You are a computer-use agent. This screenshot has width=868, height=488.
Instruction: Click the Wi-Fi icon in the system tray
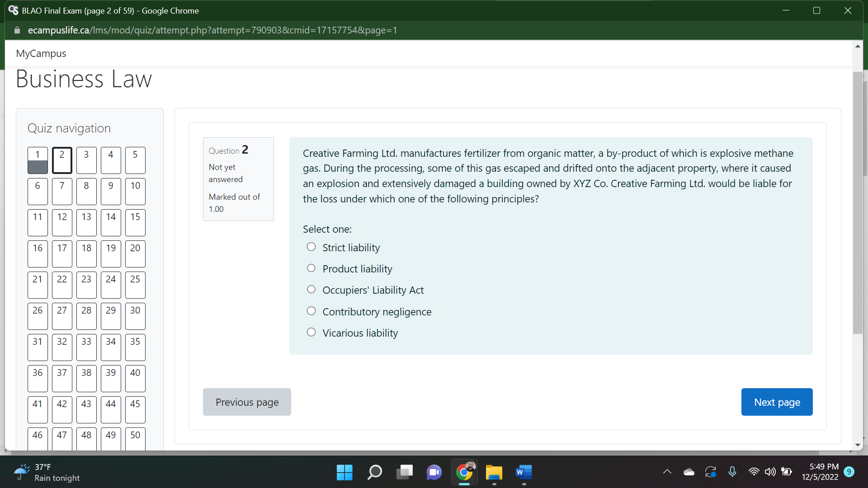click(754, 472)
